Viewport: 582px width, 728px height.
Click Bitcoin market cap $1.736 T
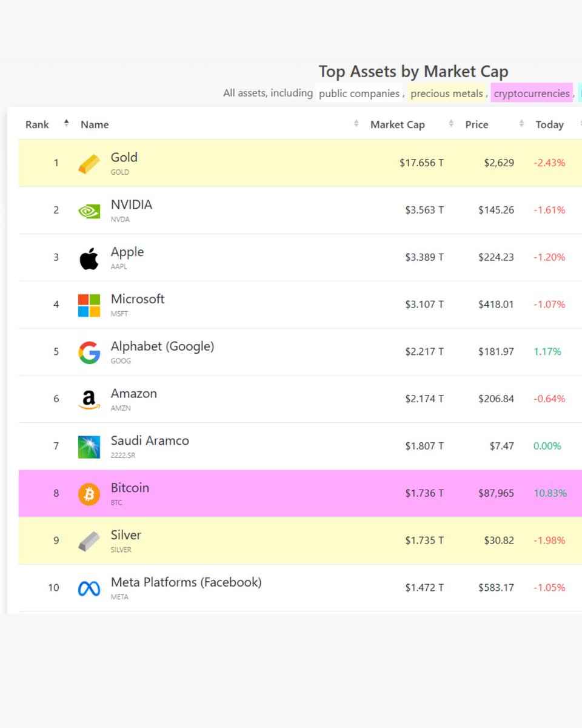tap(424, 493)
